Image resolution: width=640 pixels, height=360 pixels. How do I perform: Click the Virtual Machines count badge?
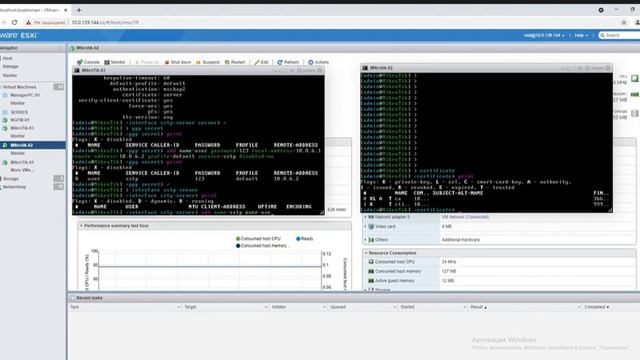pyautogui.click(x=59, y=87)
